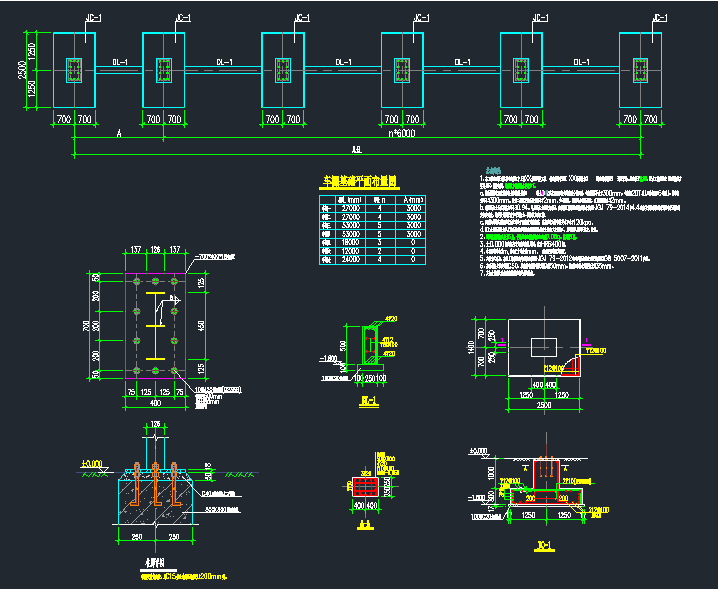Click the JC-1 section title at bottom right
This screenshot has width=718, height=589.
point(545,546)
